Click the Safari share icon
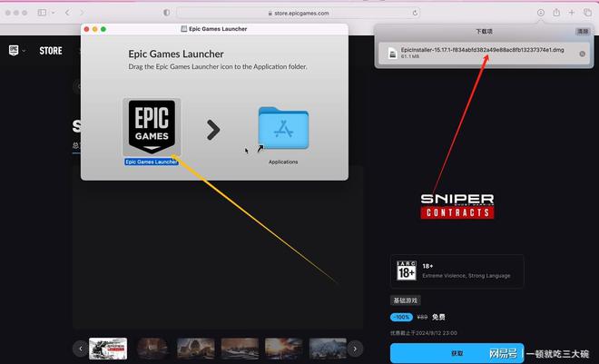 click(556, 13)
